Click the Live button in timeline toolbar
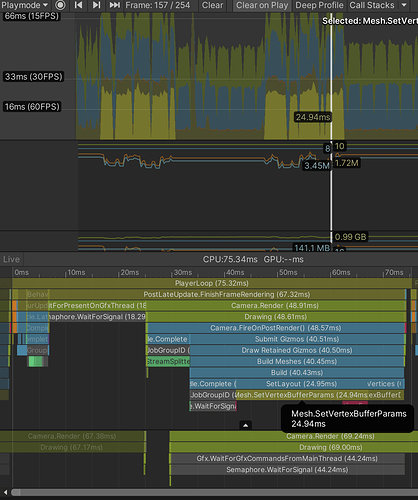The image size is (418, 500). [12, 259]
